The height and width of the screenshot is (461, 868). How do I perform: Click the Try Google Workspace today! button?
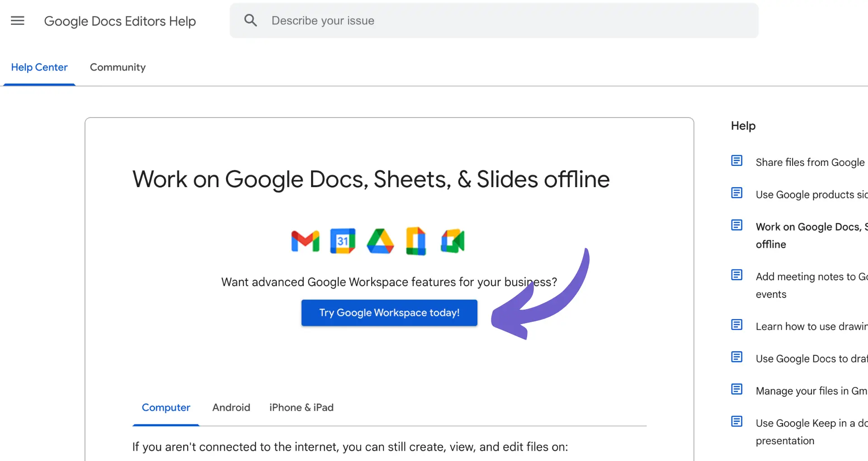pyautogui.click(x=389, y=313)
